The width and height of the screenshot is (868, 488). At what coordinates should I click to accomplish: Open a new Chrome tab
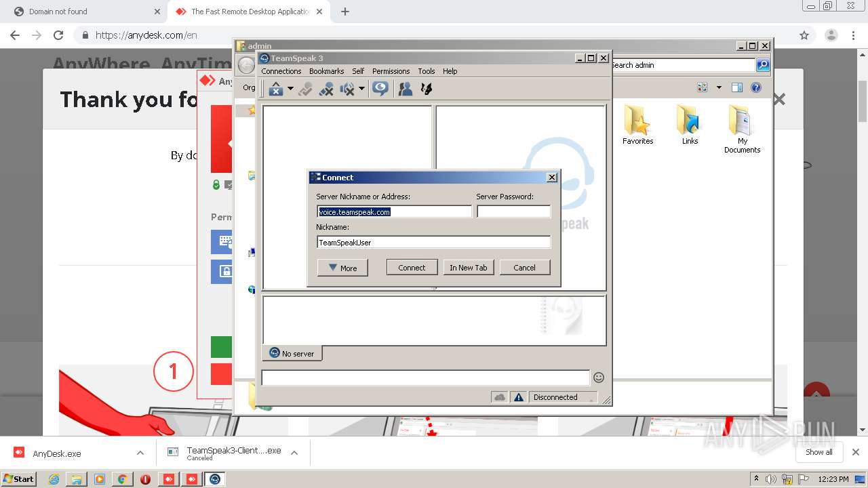(x=345, y=12)
